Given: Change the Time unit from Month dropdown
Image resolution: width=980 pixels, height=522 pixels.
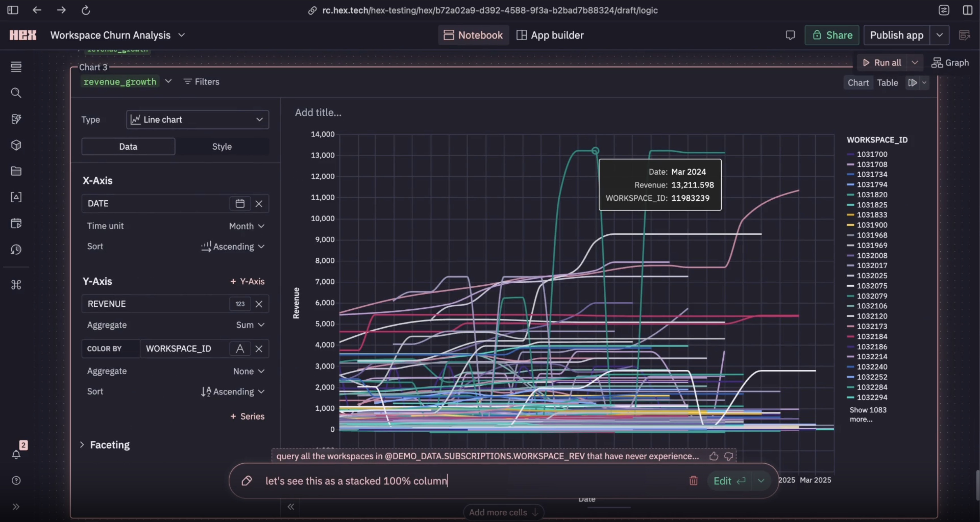Looking at the screenshot, I should pyautogui.click(x=246, y=226).
